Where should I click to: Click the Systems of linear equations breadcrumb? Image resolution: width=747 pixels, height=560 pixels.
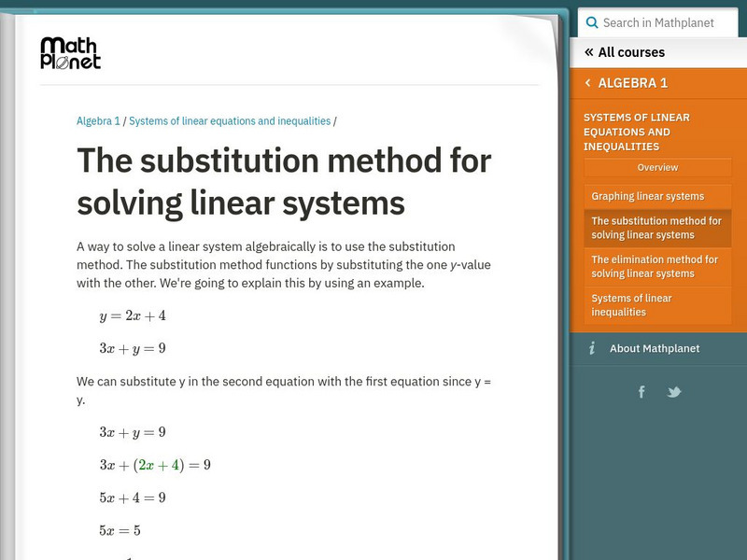(230, 121)
